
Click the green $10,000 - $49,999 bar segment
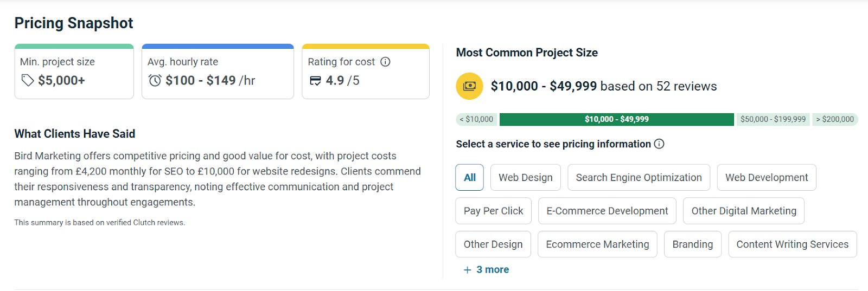coord(616,119)
